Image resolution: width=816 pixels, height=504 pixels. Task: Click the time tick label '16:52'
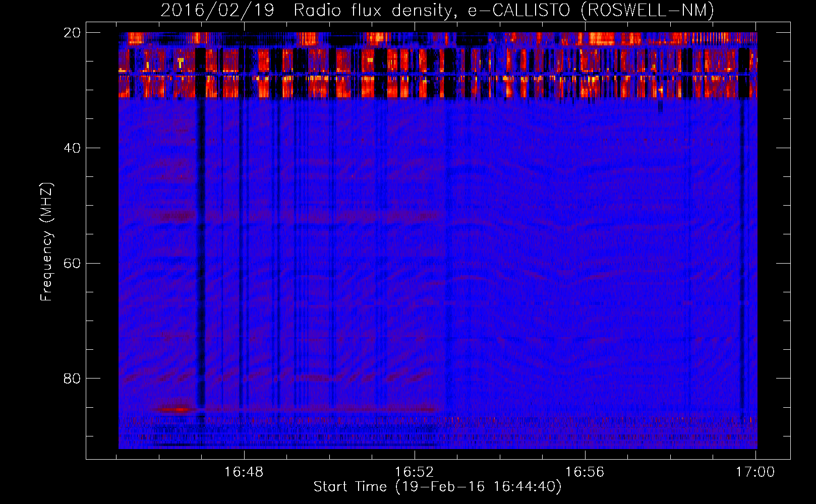click(x=414, y=472)
